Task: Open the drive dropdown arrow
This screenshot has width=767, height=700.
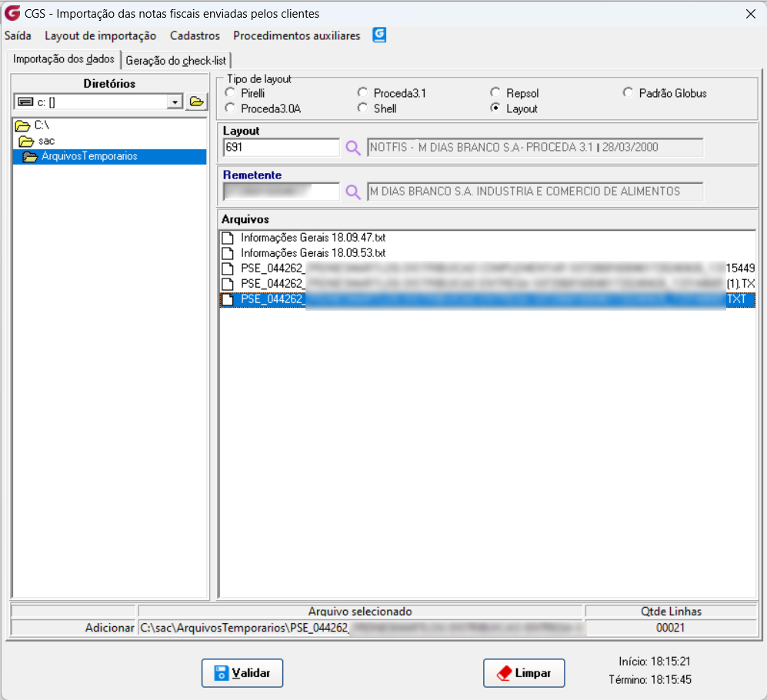Action: click(175, 102)
